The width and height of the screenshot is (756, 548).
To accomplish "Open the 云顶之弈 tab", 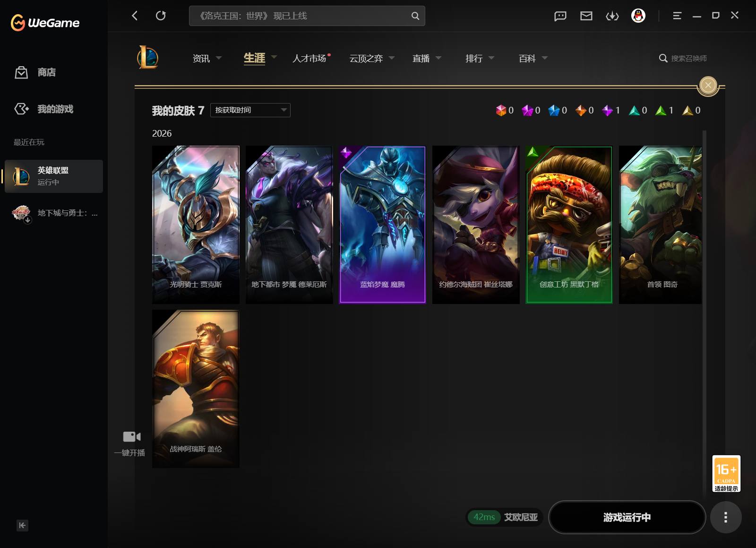I will coord(366,58).
